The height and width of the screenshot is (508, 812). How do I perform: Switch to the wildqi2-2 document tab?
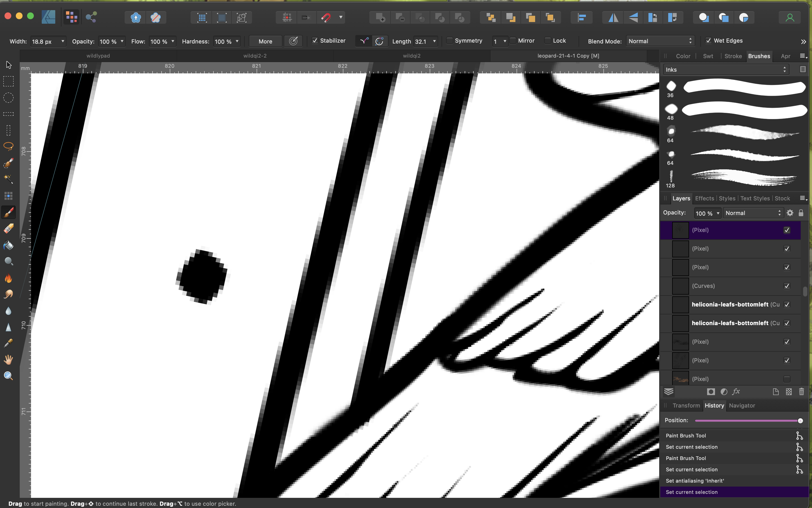pyautogui.click(x=255, y=56)
